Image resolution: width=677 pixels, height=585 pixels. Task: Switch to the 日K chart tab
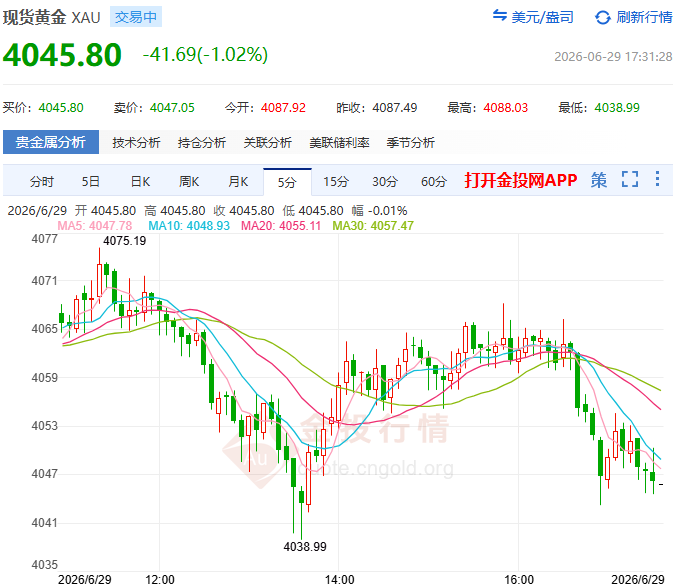pos(140,182)
